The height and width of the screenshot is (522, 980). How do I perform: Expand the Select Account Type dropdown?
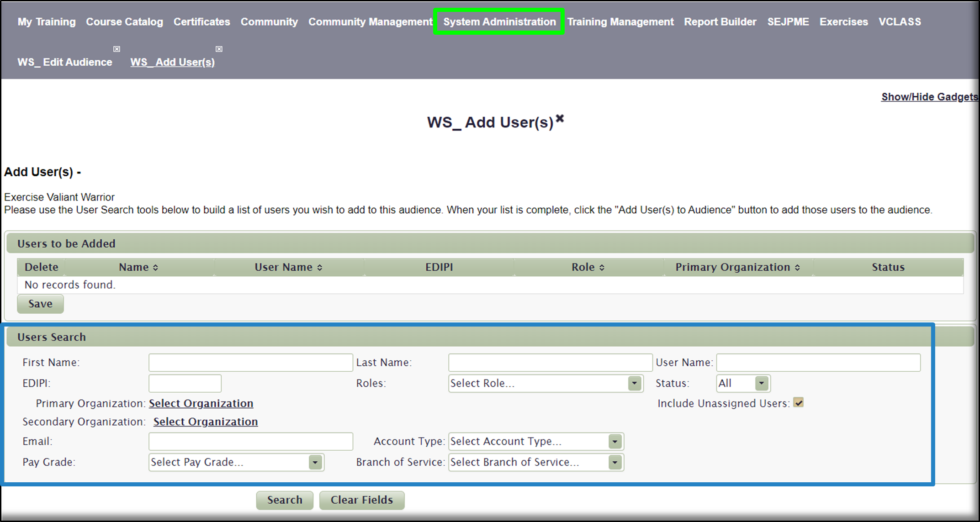click(x=615, y=441)
